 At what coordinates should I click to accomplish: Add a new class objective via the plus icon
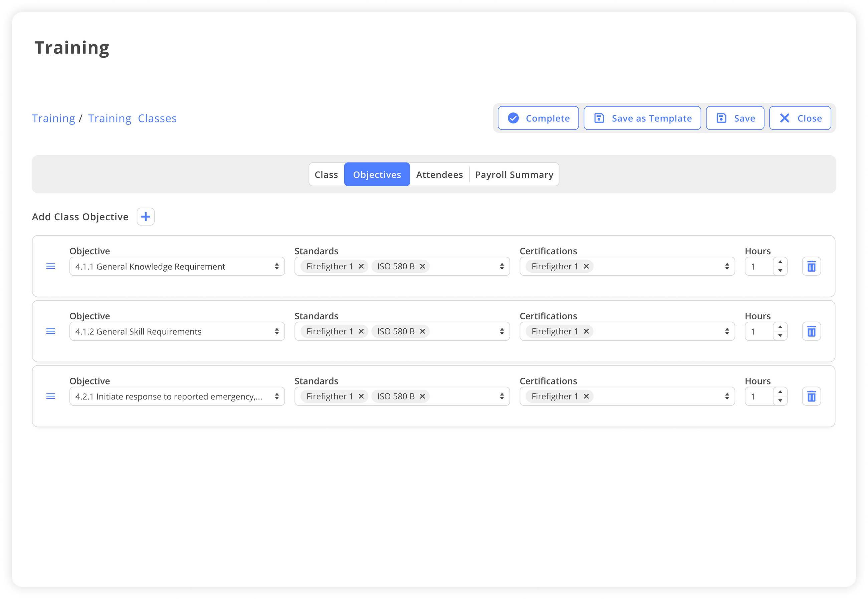point(145,217)
